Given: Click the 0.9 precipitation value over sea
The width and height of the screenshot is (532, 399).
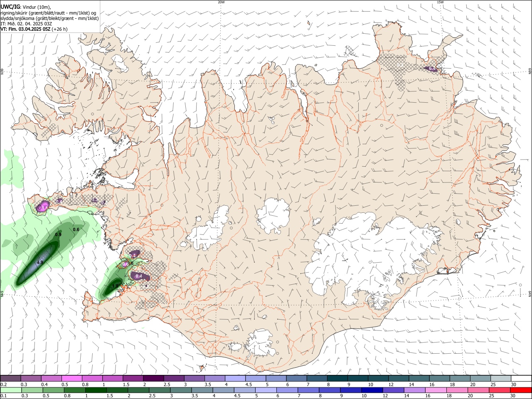Looking at the screenshot, I should (58, 235).
